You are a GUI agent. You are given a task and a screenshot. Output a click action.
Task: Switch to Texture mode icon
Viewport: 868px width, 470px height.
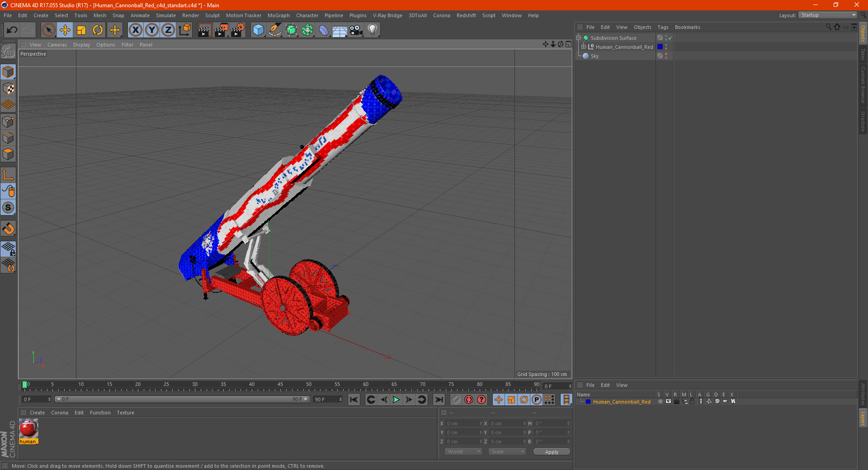[8, 89]
